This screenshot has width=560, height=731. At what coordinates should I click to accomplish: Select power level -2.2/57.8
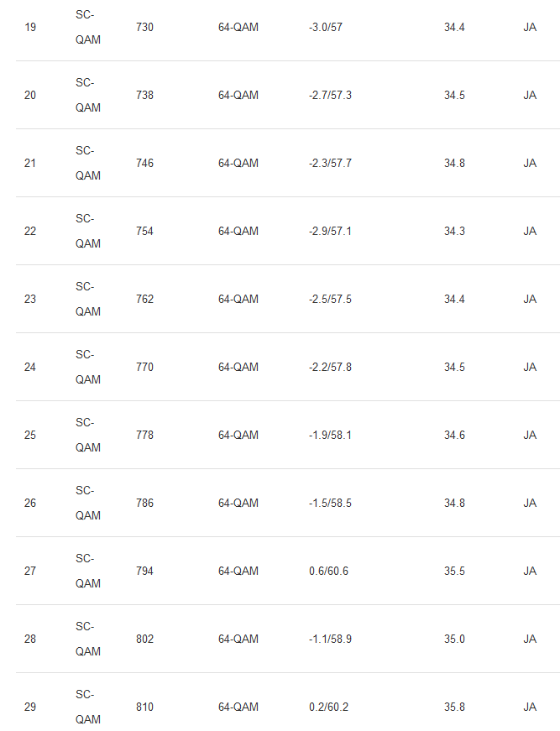[330, 367]
